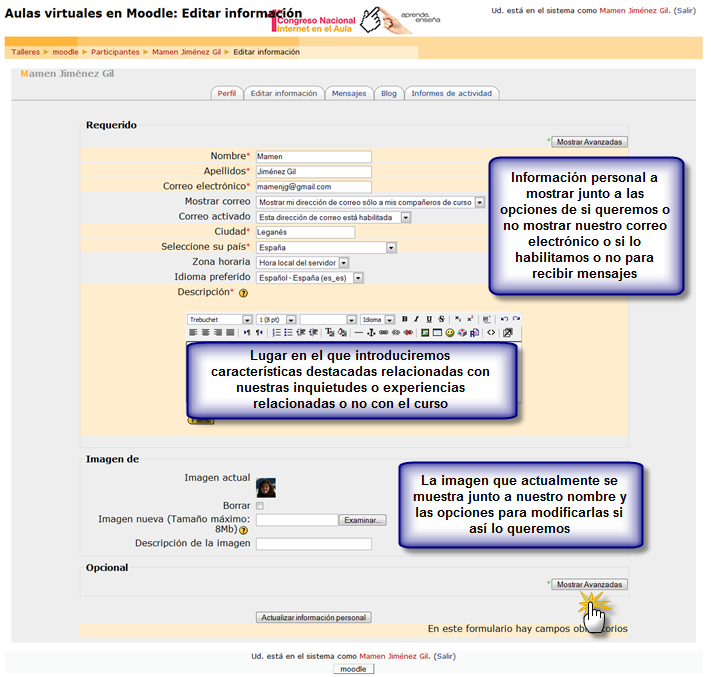Switch to the Mensajes tab
Image resolution: width=712 pixels, height=677 pixels.
pyautogui.click(x=349, y=93)
